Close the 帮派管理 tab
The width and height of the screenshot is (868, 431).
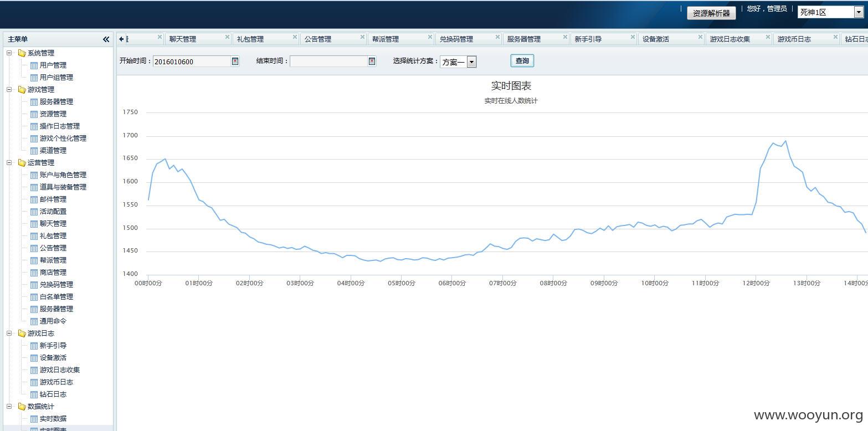[x=430, y=37]
